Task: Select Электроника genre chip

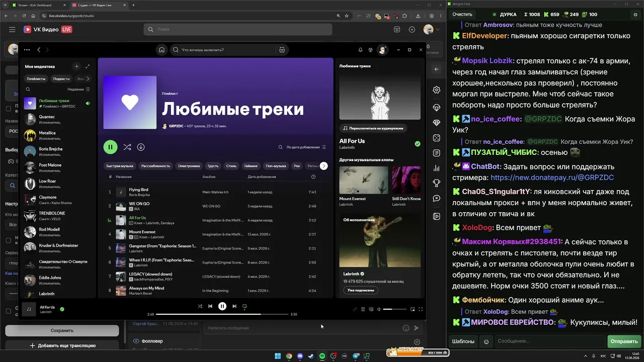Action: [189, 166]
